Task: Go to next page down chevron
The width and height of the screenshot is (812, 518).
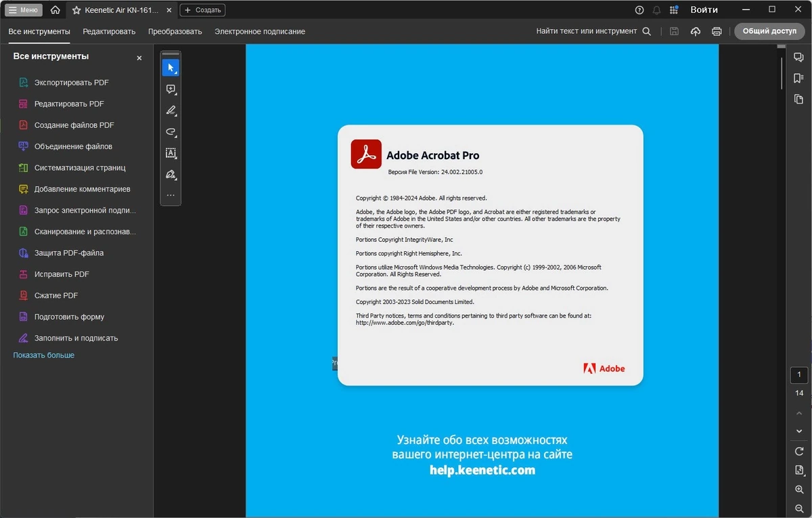Action: 799,431
